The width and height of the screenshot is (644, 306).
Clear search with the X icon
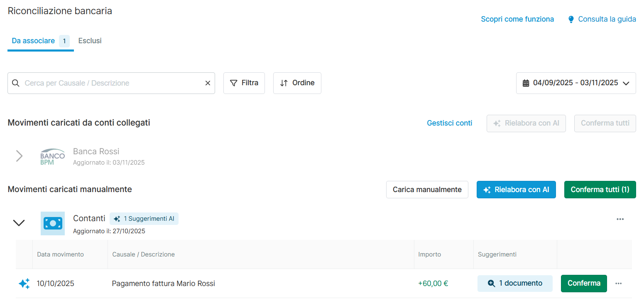(208, 83)
